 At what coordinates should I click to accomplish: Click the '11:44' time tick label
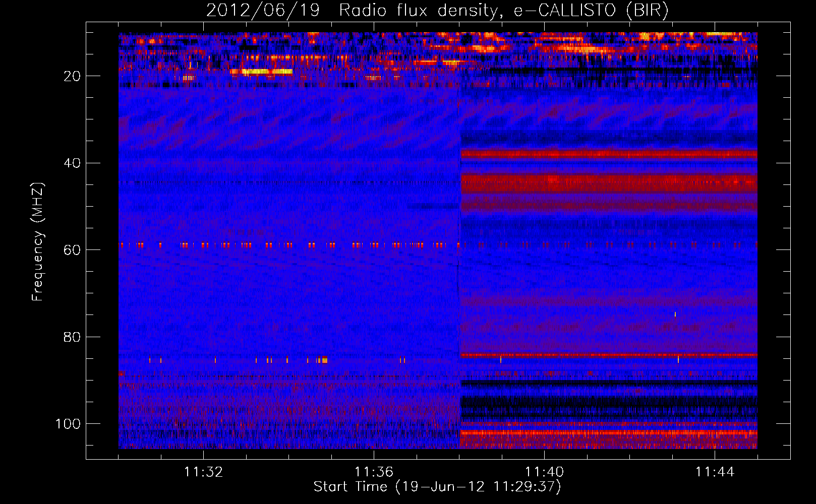pos(715,472)
